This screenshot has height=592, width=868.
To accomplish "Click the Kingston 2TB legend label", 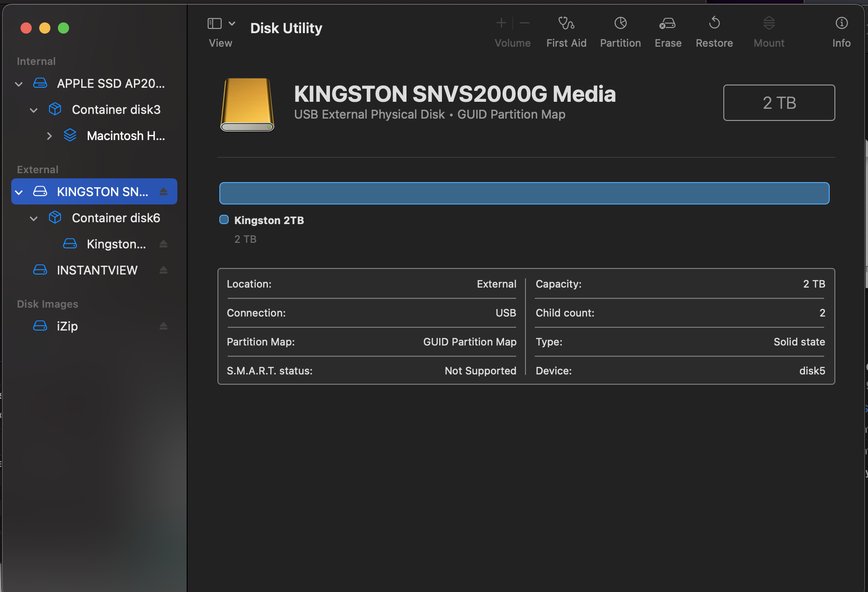I will (x=269, y=220).
